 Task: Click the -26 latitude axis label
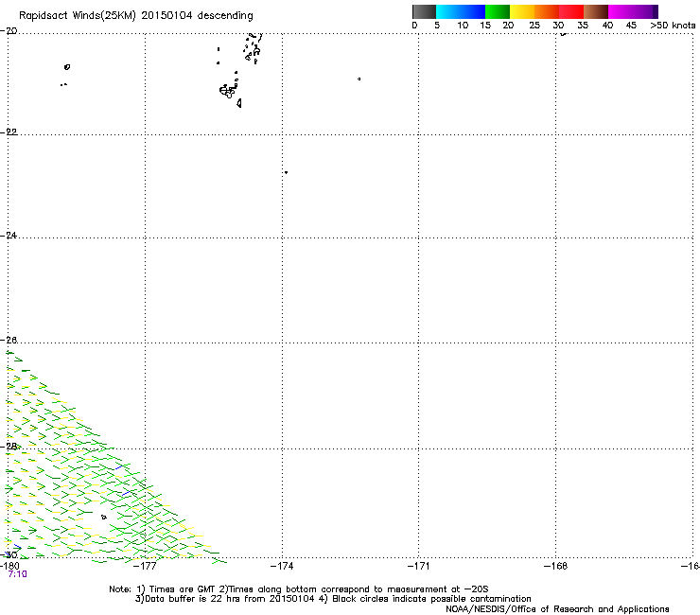[x=9, y=340]
